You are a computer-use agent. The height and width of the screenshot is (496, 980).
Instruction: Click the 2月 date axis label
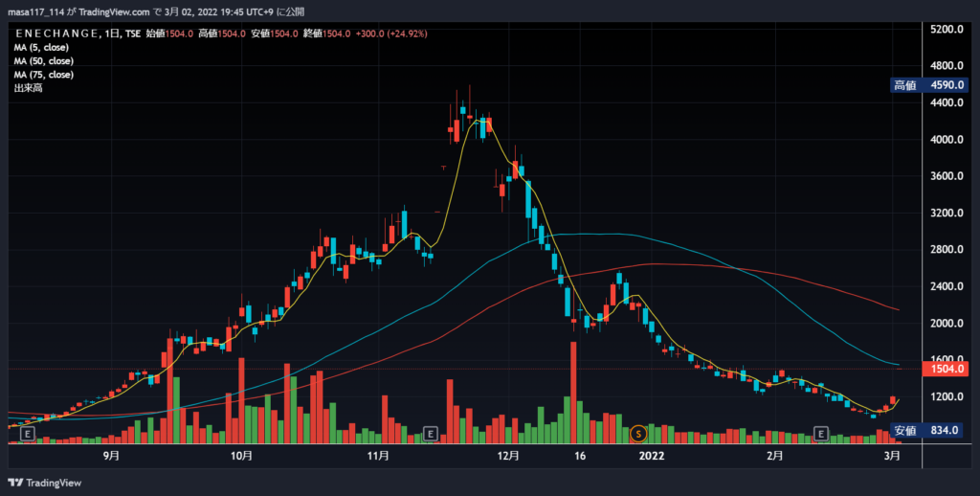(x=775, y=456)
